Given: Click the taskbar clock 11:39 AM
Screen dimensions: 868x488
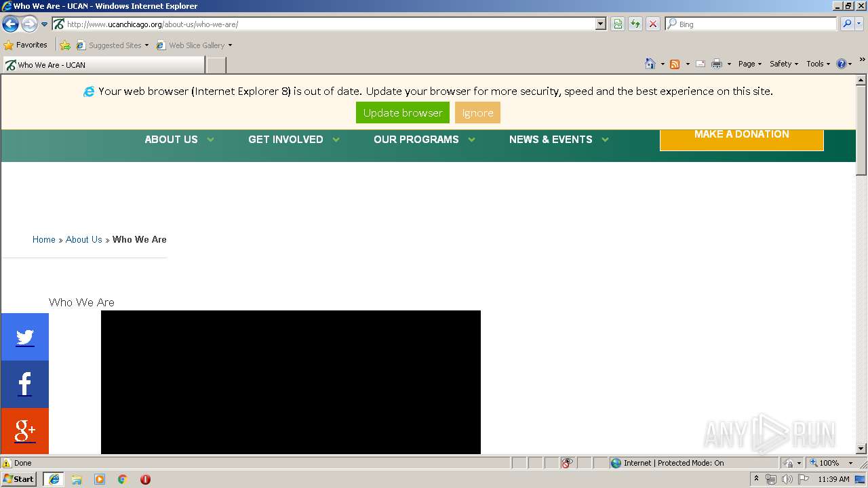Looking at the screenshot, I should pyautogui.click(x=833, y=479).
